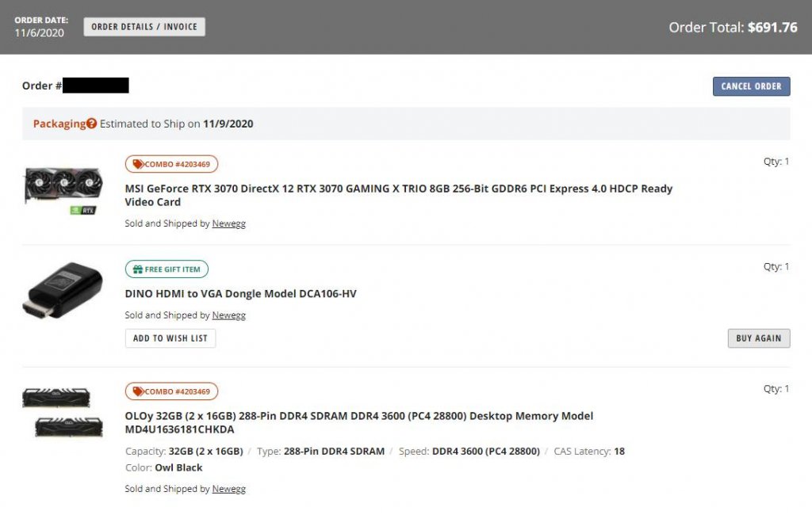The width and height of the screenshot is (812, 515).
Task: Open Order Details / Invoice
Action: click(144, 27)
